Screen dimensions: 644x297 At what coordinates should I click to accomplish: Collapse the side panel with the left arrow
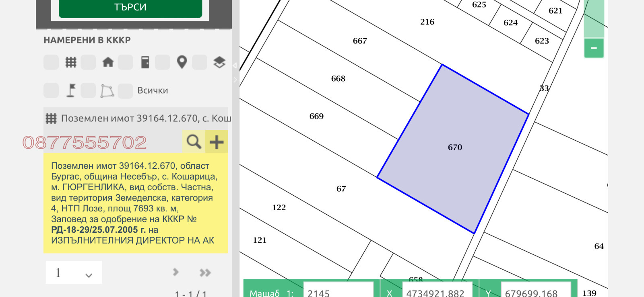click(235, 66)
